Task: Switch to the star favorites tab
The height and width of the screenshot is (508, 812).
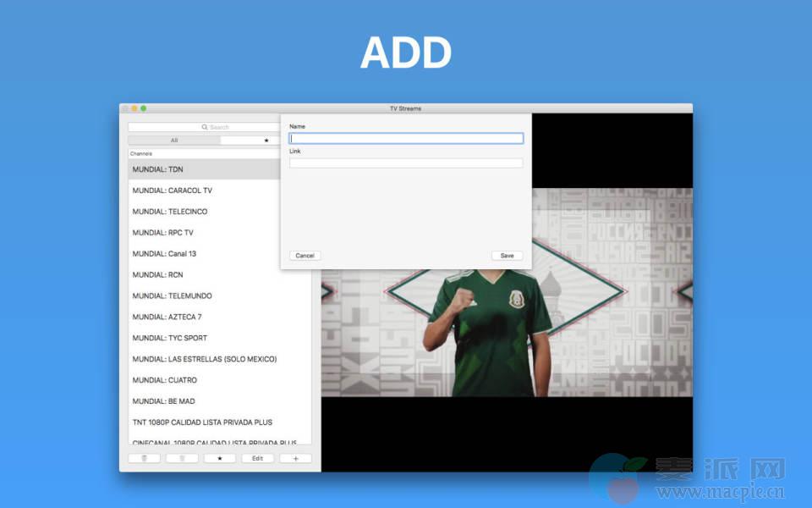Action: click(x=266, y=141)
